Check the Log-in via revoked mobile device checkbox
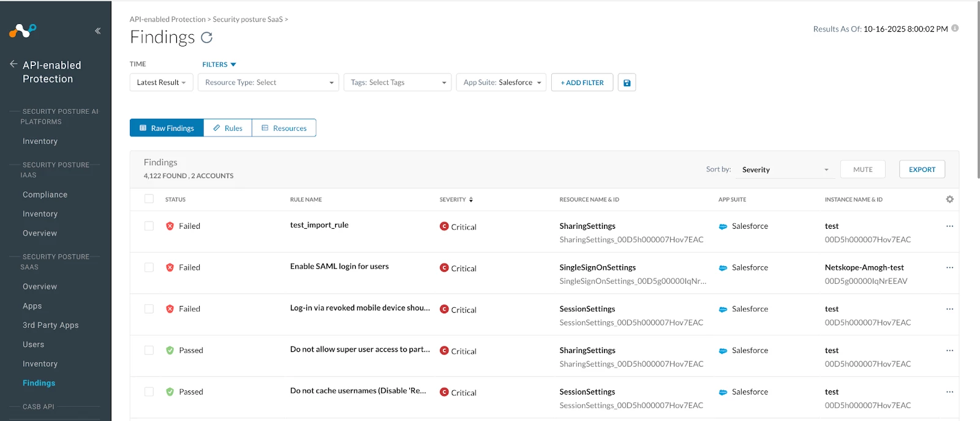 (149, 309)
